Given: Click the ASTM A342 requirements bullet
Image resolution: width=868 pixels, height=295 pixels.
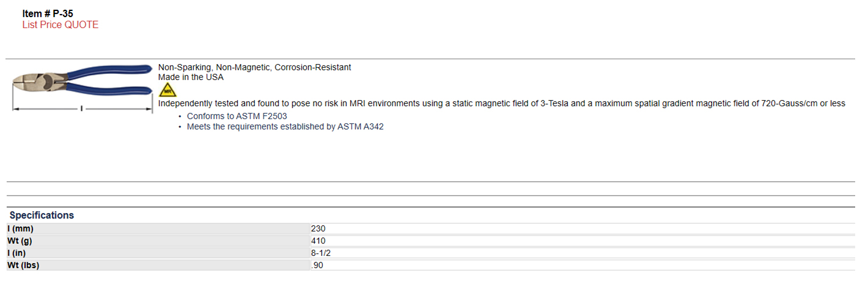Looking at the screenshot, I should pos(285,127).
